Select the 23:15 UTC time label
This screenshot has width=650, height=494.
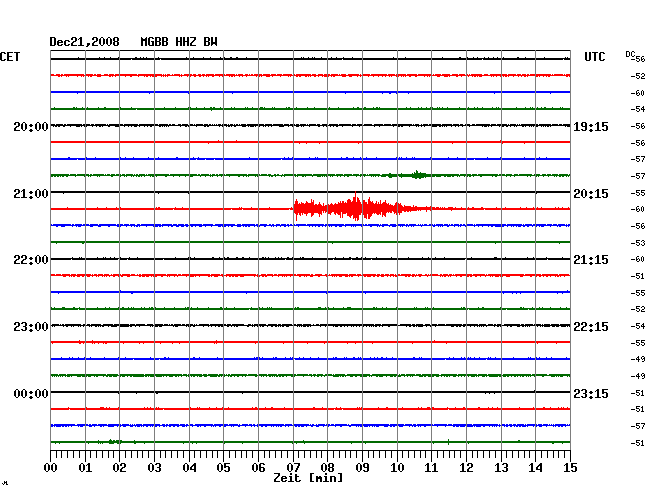591,393
